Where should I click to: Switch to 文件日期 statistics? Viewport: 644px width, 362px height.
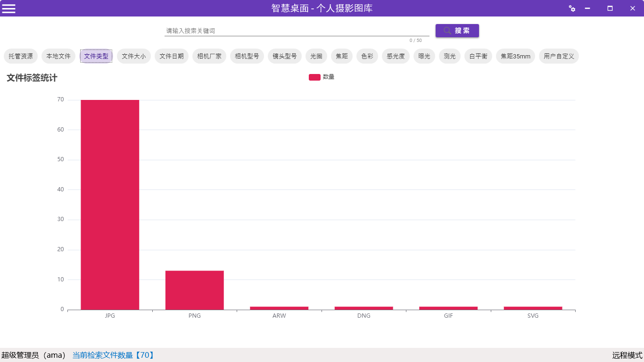click(172, 56)
